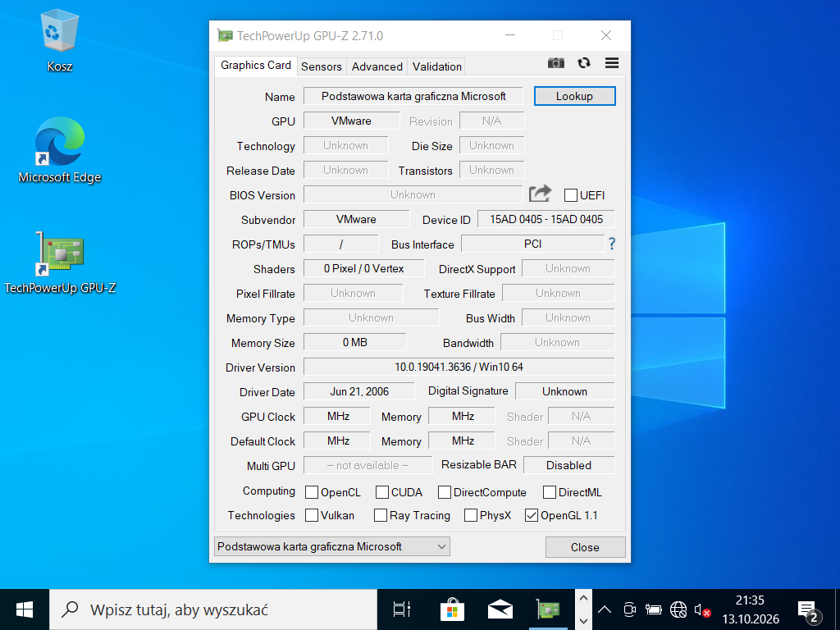This screenshot has height=630, width=840.
Task: Click the Name field value
Action: [413, 96]
